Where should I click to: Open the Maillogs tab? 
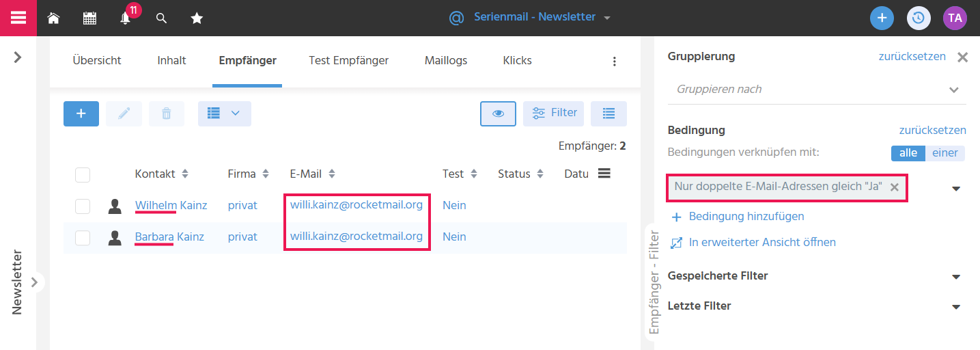coord(446,61)
